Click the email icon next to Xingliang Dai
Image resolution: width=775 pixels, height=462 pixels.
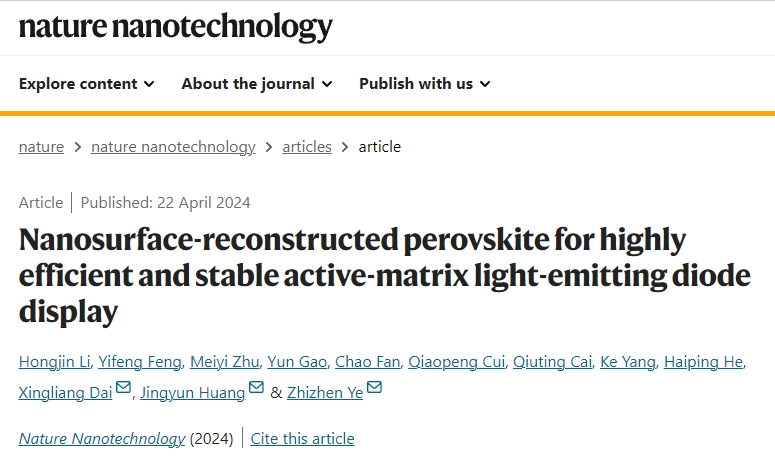tap(123, 387)
